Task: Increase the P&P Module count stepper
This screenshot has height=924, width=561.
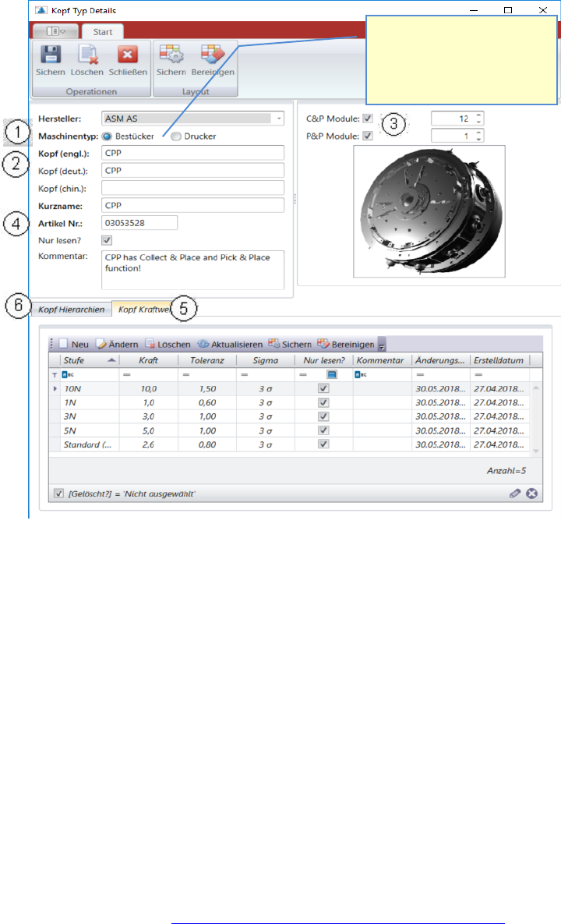Action: (x=478, y=133)
